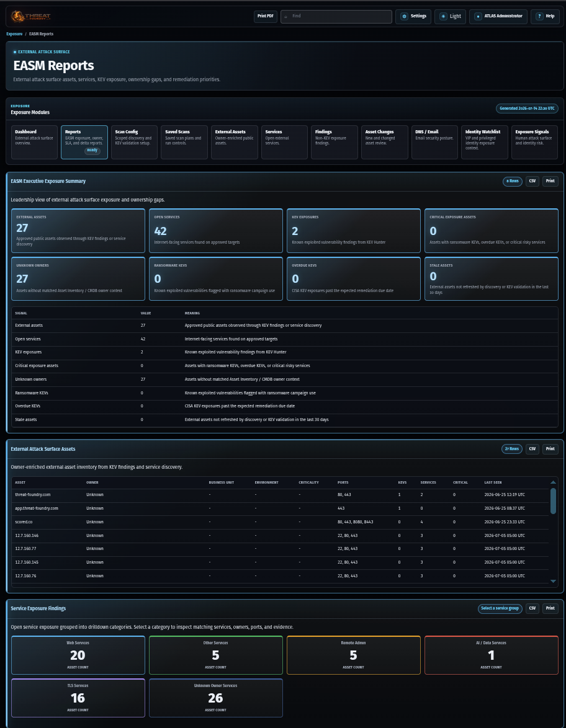Screen dimensions: 566x728
Task: Select the AI / Data Services category
Action: pos(491,655)
